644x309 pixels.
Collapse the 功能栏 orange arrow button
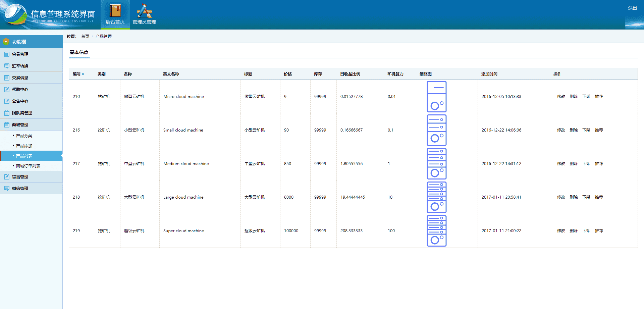point(6,42)
